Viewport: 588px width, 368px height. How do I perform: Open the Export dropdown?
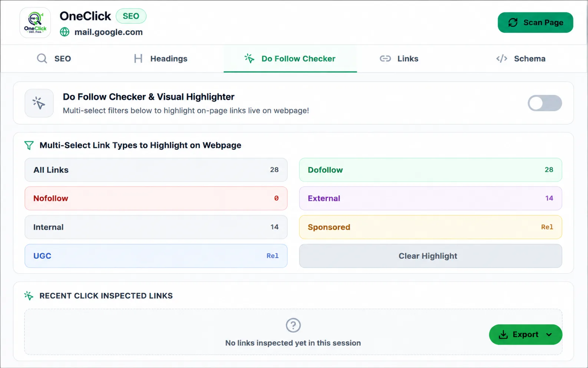point(525,335)
